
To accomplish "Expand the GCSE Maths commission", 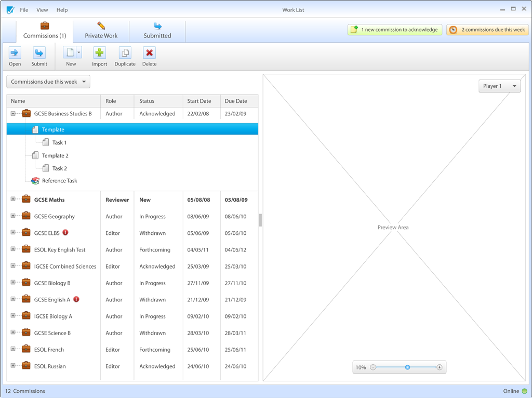I will coord(13,200).
